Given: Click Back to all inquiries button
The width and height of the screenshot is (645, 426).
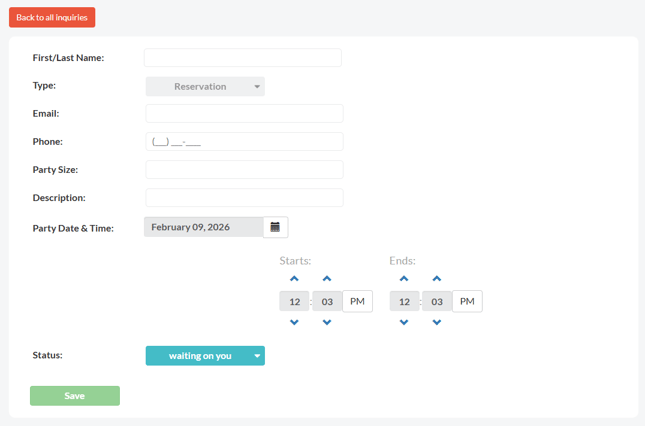Looking at the screenshot, I should (52, 17).
